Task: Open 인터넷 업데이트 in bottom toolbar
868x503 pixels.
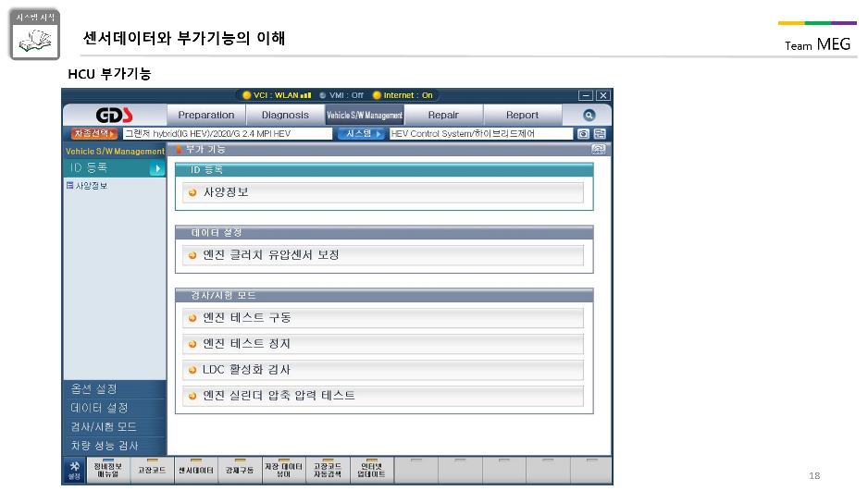Action: coord(371,471)
